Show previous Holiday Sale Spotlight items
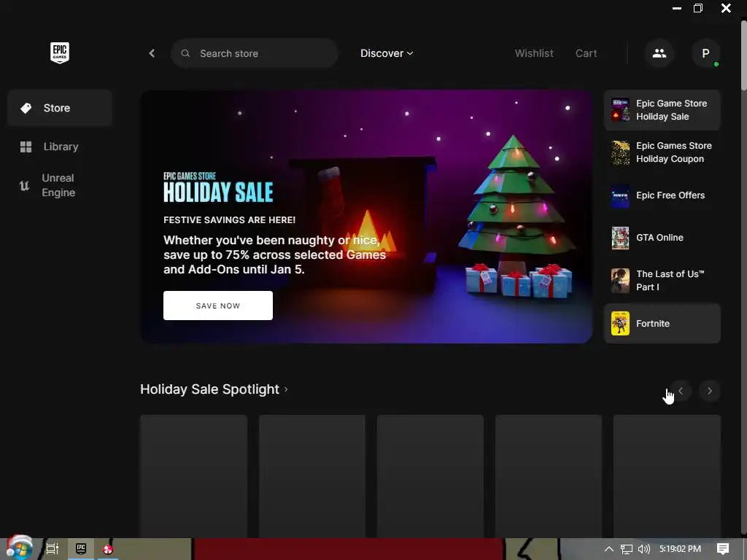 pyautogui.click(x=681, y=391)
